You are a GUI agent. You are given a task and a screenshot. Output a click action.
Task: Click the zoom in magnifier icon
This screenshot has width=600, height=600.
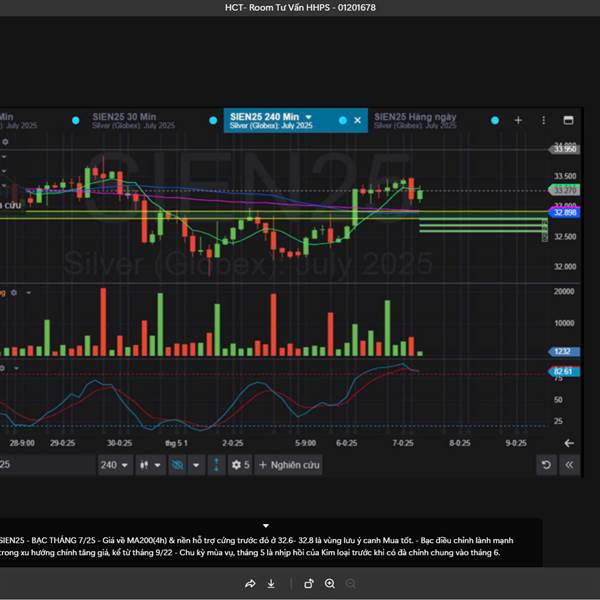(x=330, y=584)
